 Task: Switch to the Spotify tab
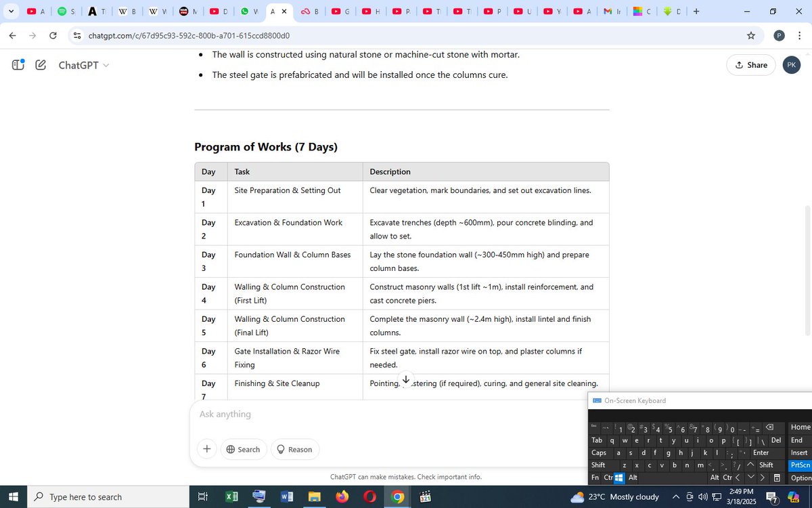point(66,12)
